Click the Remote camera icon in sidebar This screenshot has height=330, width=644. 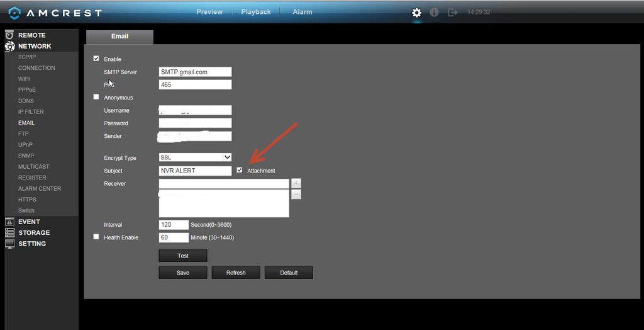pyautogui.click(x=9, y=35)
